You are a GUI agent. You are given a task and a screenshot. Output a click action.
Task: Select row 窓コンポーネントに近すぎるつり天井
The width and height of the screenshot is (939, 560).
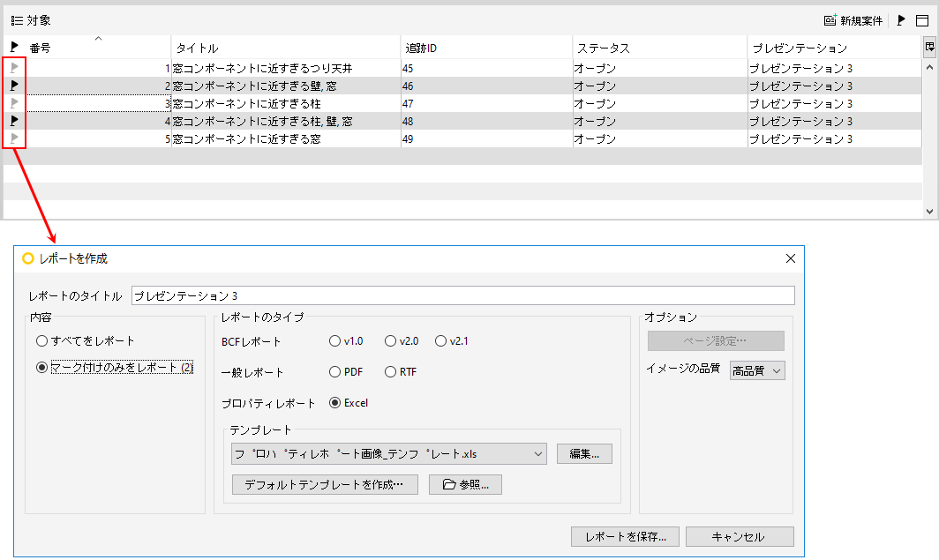click(x=462, y=68)
